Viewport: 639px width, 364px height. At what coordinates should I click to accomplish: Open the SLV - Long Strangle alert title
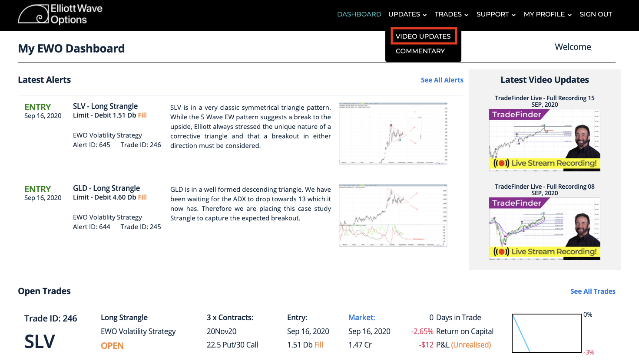click(x=105, y=106)
